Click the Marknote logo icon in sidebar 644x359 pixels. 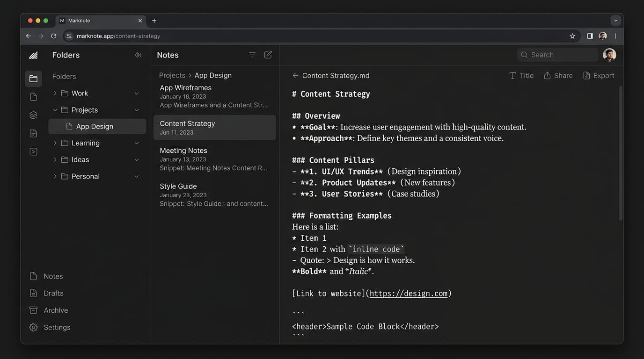33,55
